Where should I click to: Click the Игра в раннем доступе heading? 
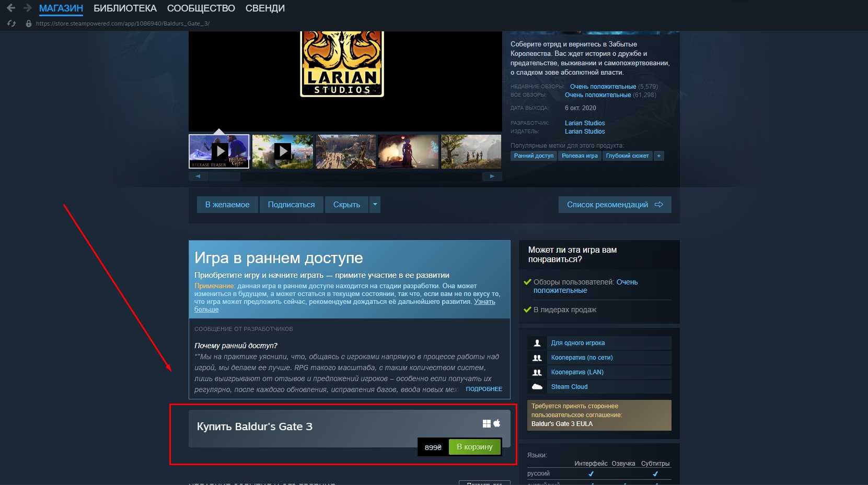tap(279, 258)
